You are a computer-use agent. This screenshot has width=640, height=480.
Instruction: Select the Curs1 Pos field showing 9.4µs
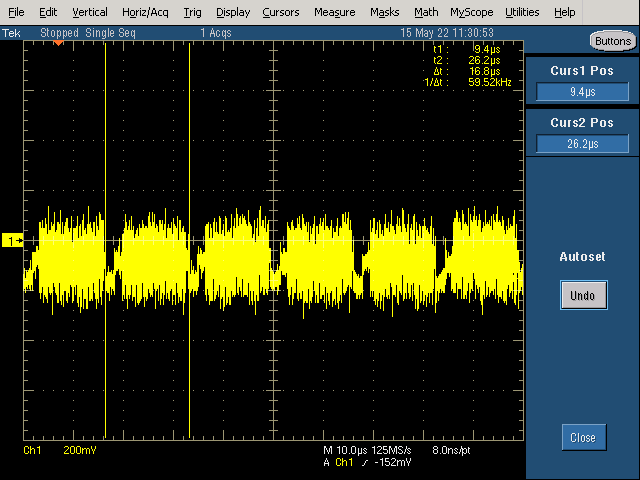582,91
